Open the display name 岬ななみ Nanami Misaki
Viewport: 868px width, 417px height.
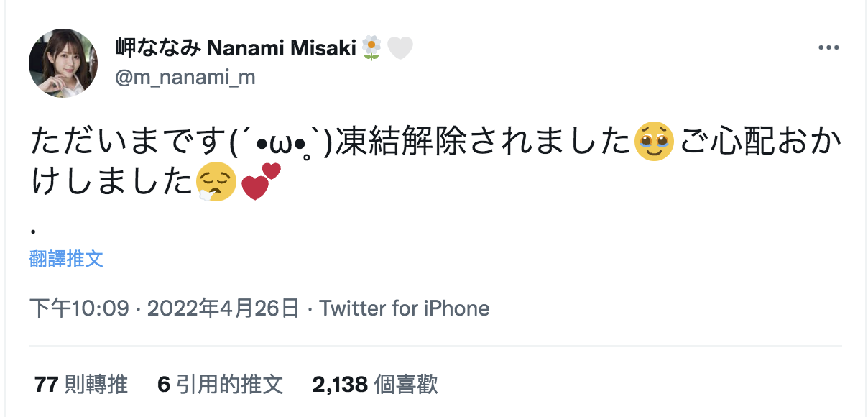pos(236,48)
